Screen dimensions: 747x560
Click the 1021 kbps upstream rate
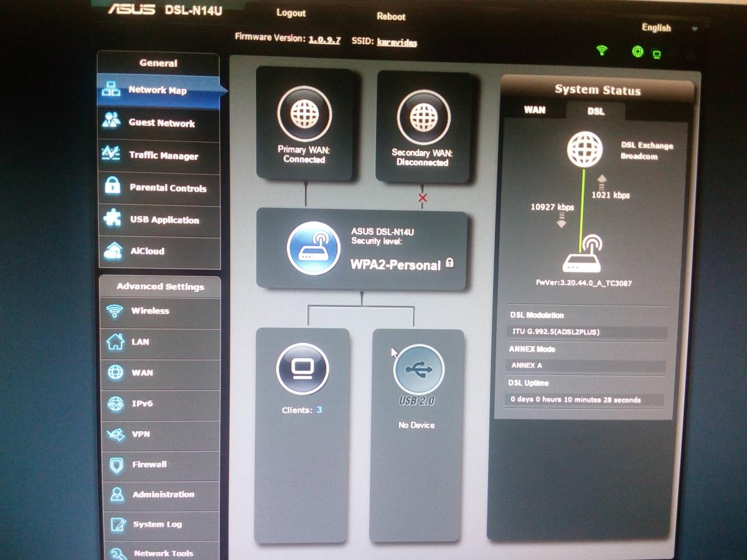tap(610, 195)
